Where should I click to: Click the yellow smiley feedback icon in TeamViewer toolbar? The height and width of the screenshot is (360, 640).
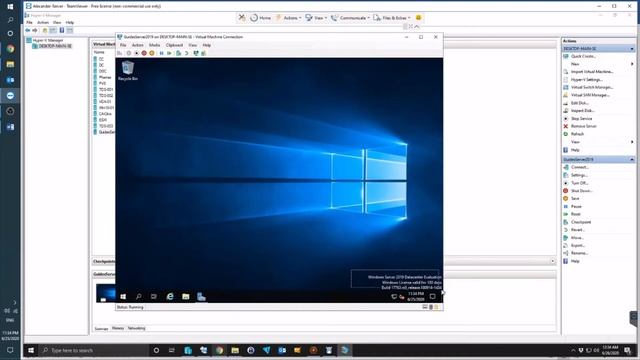[x=418, y=18]
